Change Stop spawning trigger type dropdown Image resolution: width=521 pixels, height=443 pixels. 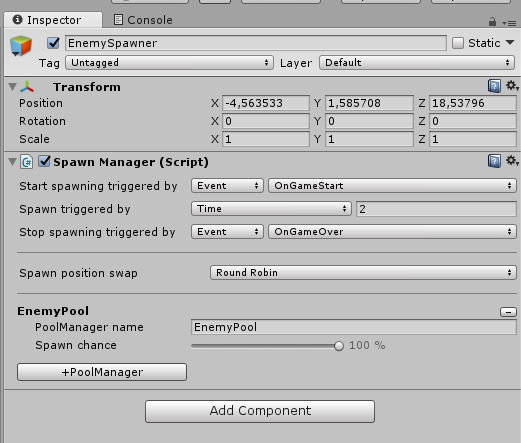pos(227,232)
